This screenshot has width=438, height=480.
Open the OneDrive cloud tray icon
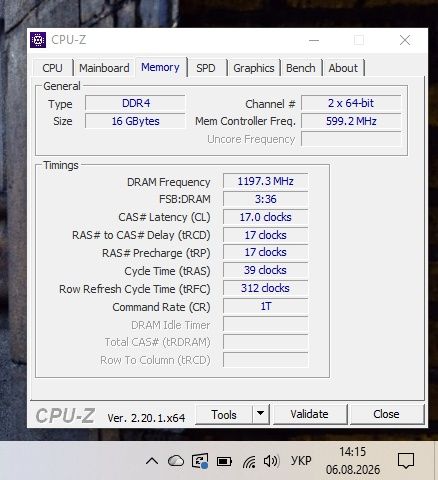(176, 461)
